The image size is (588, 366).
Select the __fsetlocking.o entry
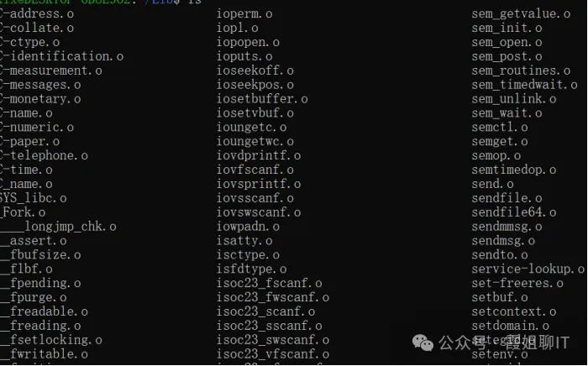tap(51, 340)
